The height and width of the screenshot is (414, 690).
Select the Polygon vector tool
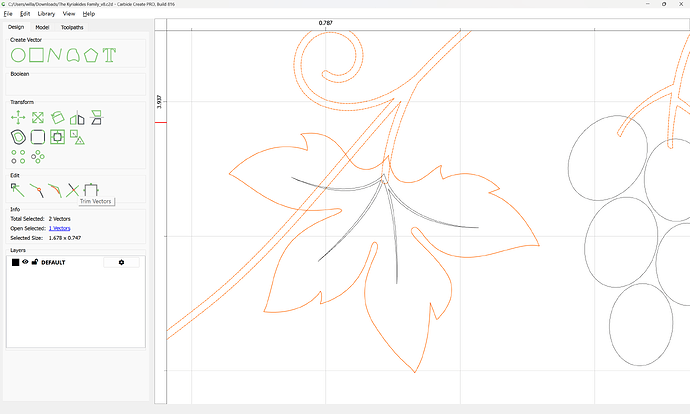coord(91,55)
